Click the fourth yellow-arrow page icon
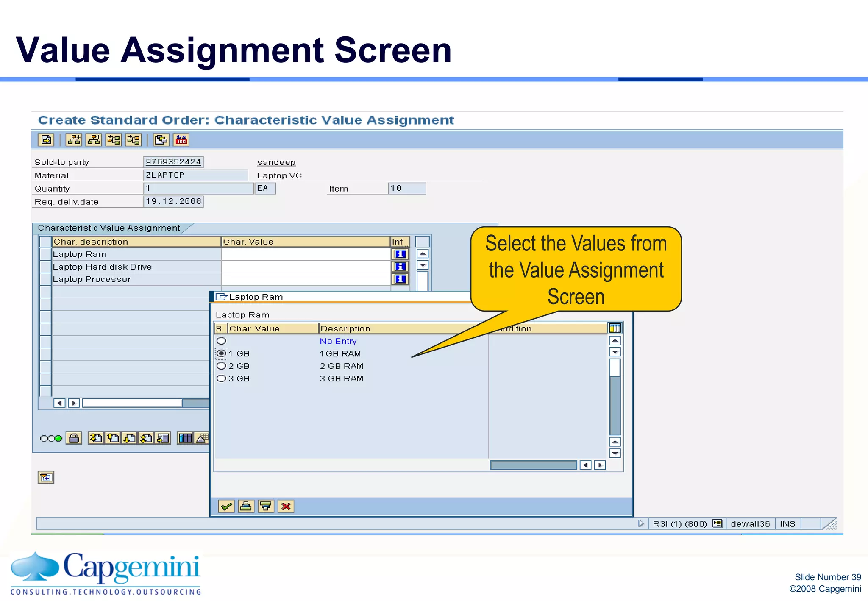868x601 pixels. [x=146, y=438]
